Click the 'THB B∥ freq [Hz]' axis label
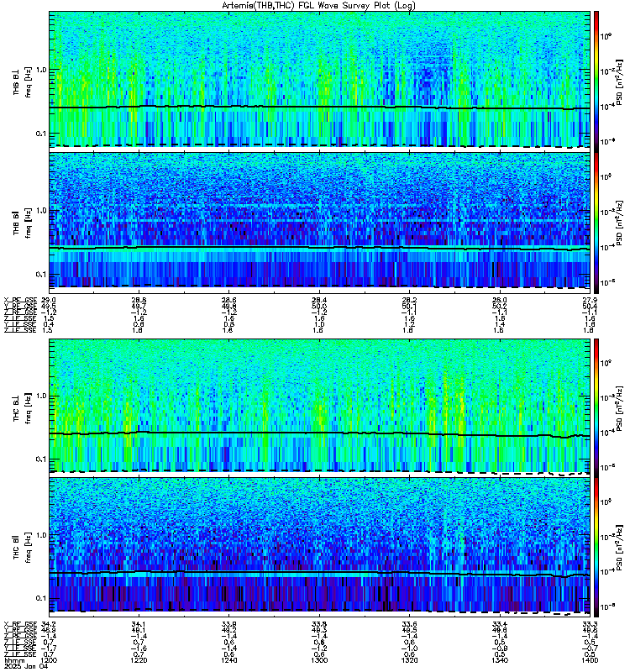630x672 pixels. pyautogui.click(x=22, y=223)
